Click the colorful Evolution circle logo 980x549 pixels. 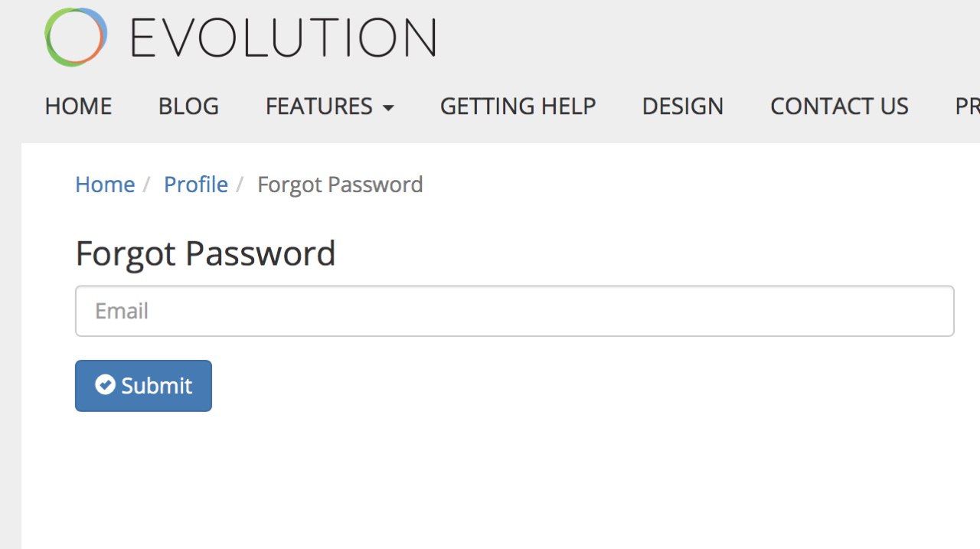coord(76,37)
